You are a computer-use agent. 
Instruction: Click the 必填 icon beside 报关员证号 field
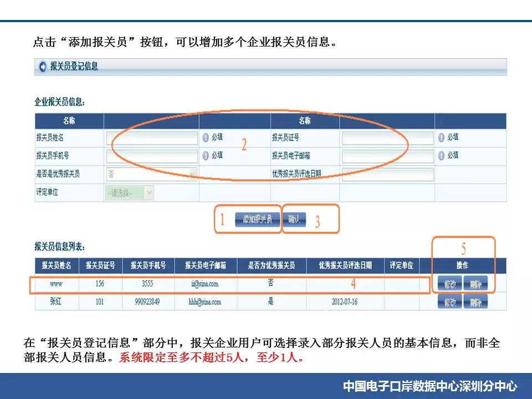point(441,138)
